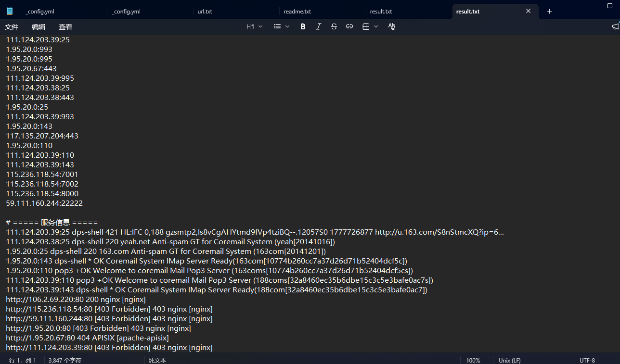620x364 pixels.
Task: Click line 59.111.160.244:22222
Action: coord(44,203)
